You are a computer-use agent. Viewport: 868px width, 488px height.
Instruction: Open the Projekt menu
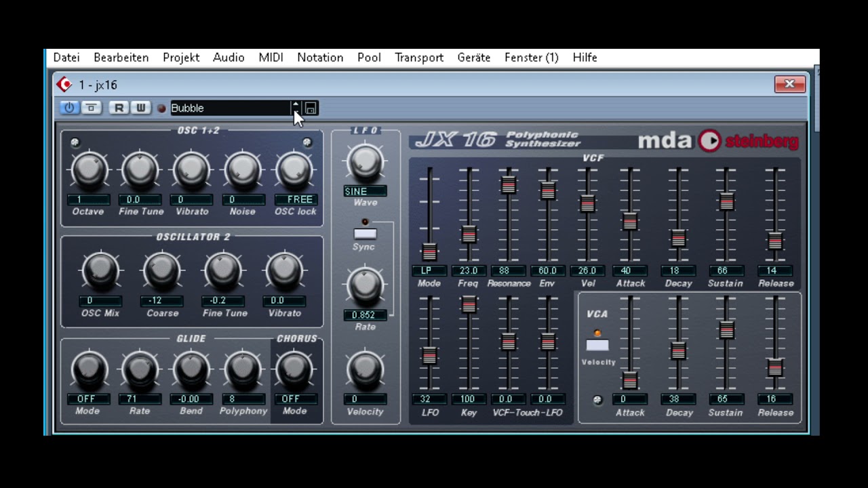click(x=181, y=58)
